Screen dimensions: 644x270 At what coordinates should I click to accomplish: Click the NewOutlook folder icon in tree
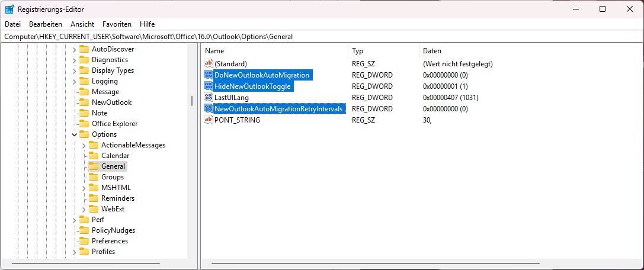(x=84, y=102)
